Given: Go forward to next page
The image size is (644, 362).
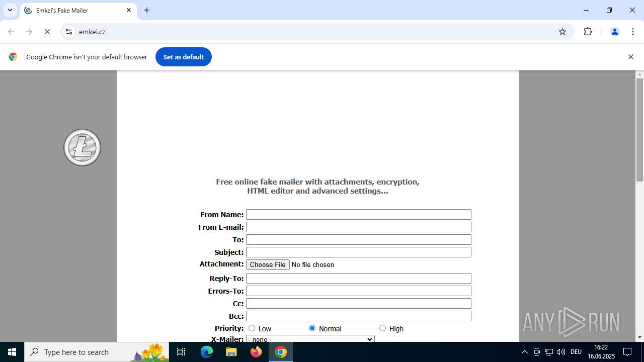Looking at the screenshot, I should tap(29, 32).
